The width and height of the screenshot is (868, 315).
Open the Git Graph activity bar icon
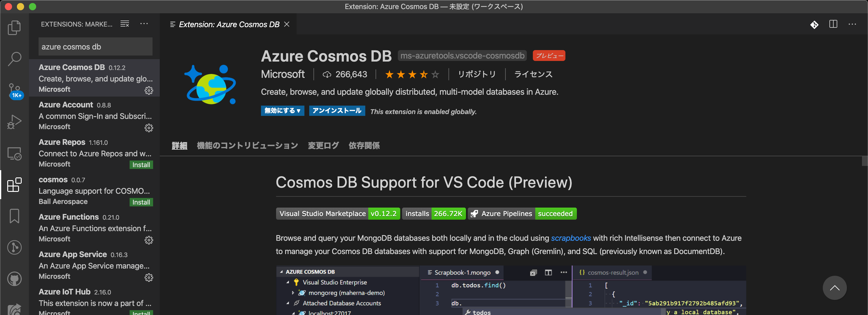pos(14,247)
